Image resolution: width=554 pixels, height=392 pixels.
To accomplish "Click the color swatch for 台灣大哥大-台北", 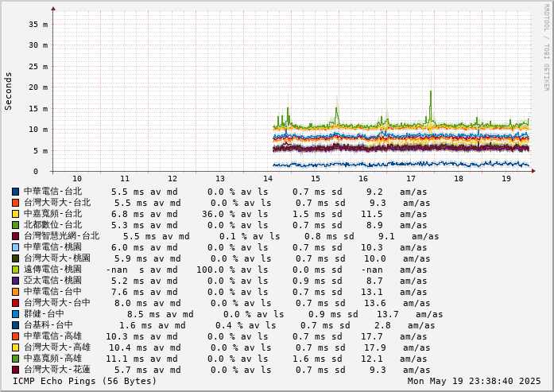I will (x=16, y=203).
